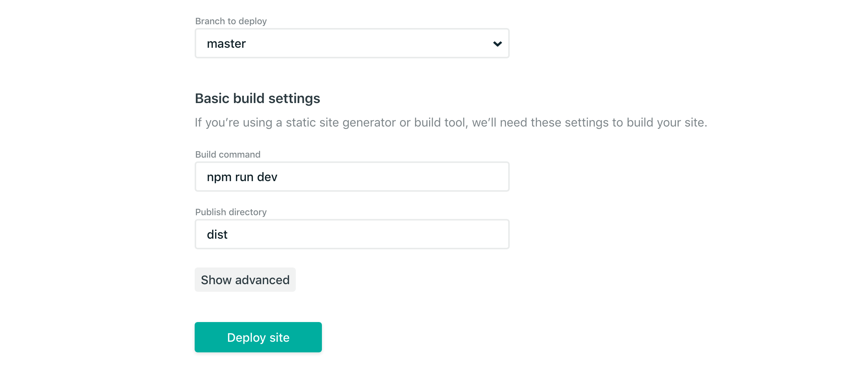Click the word 'Deploy' on the green button

click(x=246, y=338)
